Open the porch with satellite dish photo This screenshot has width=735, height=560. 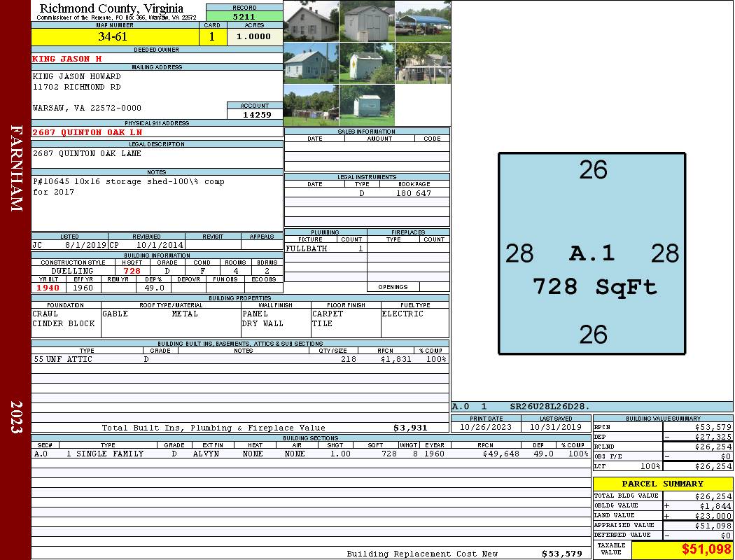click(x=423, y=63)
